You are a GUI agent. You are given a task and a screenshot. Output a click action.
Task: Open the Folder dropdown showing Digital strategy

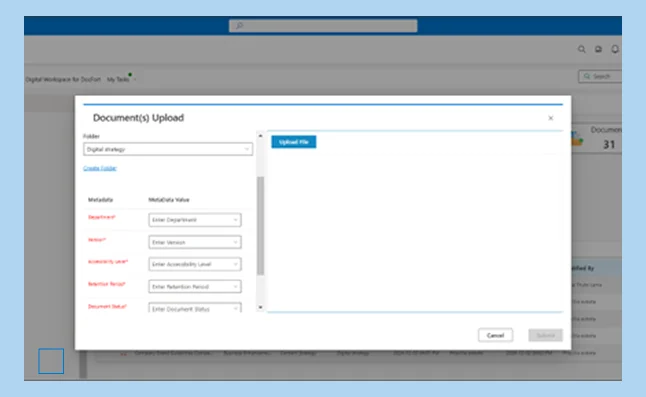tap(168, 149)
